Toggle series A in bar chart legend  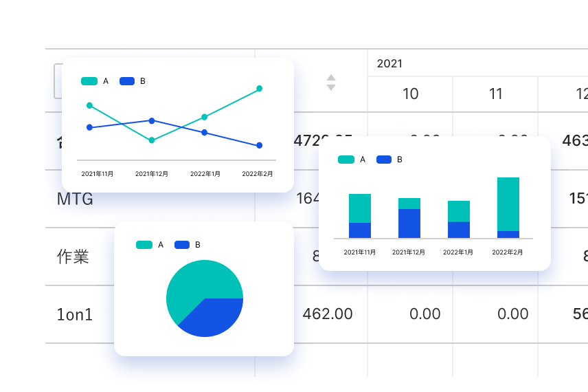point(352,160)
